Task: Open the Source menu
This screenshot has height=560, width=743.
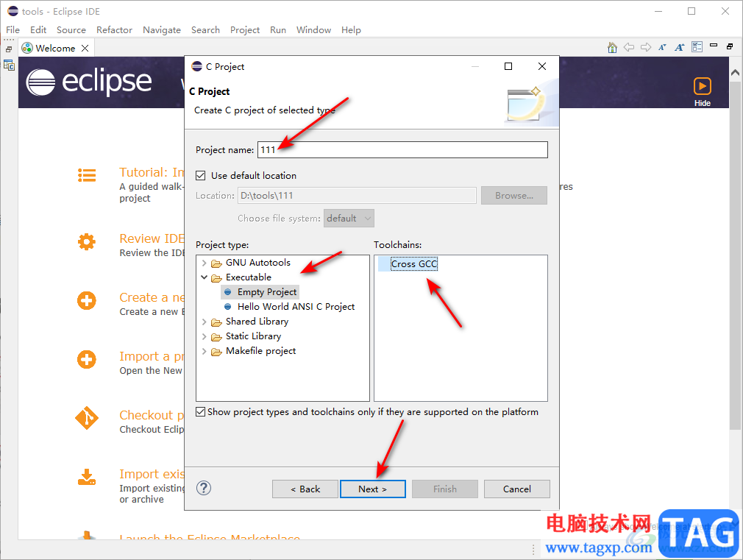Action: point(71,30)
